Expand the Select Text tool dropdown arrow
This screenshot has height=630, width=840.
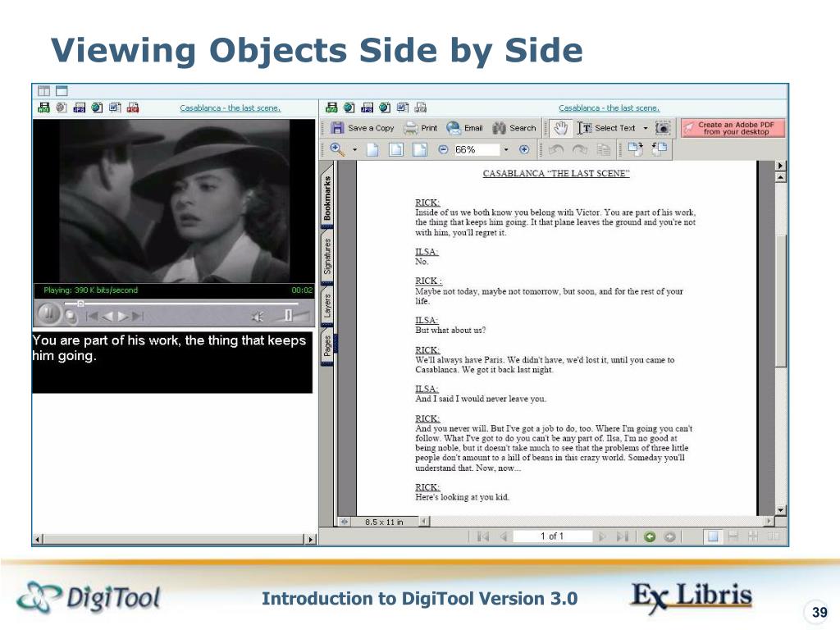(645, 128)
